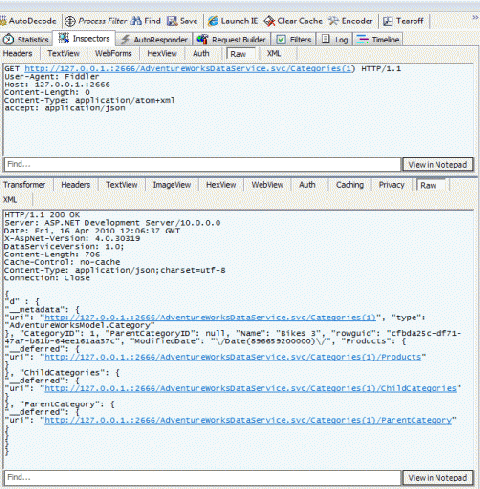480x489 pixels.
Task: Open the Categories(1)/ChildCategories link
Action: (x=250, y=388)
